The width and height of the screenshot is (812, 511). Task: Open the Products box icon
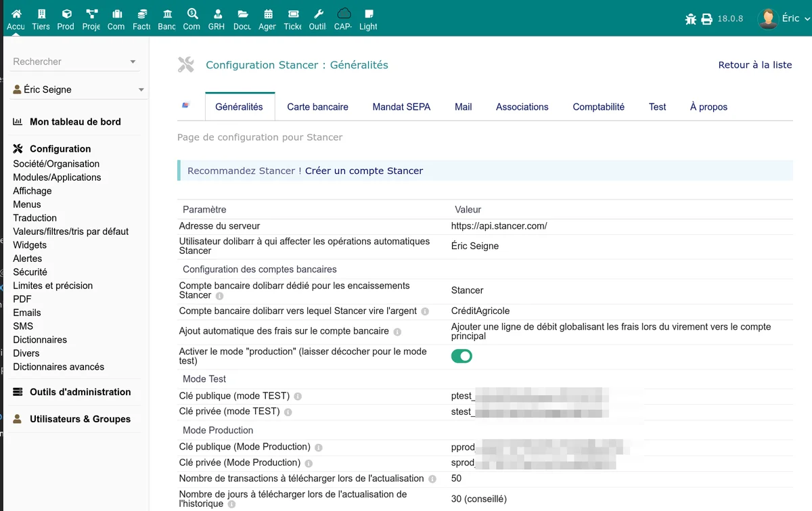coord(66,14)
